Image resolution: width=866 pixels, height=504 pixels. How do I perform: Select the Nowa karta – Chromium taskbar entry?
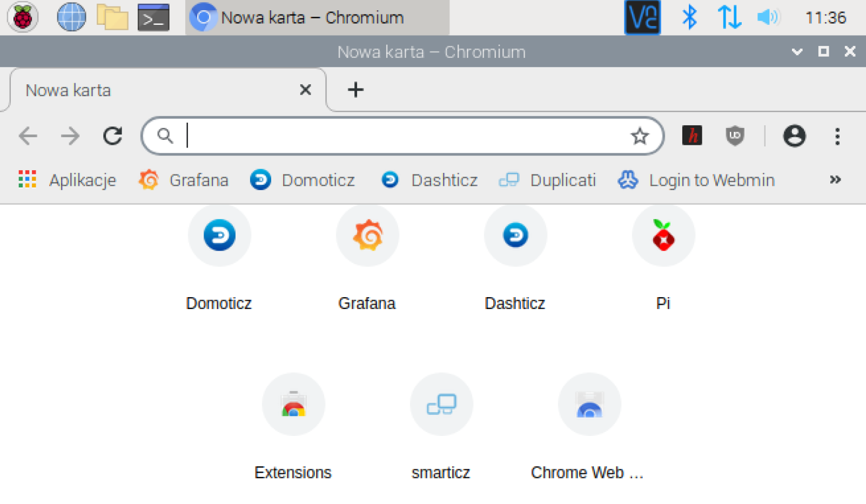pyautogui.click(x=317, y=17)
